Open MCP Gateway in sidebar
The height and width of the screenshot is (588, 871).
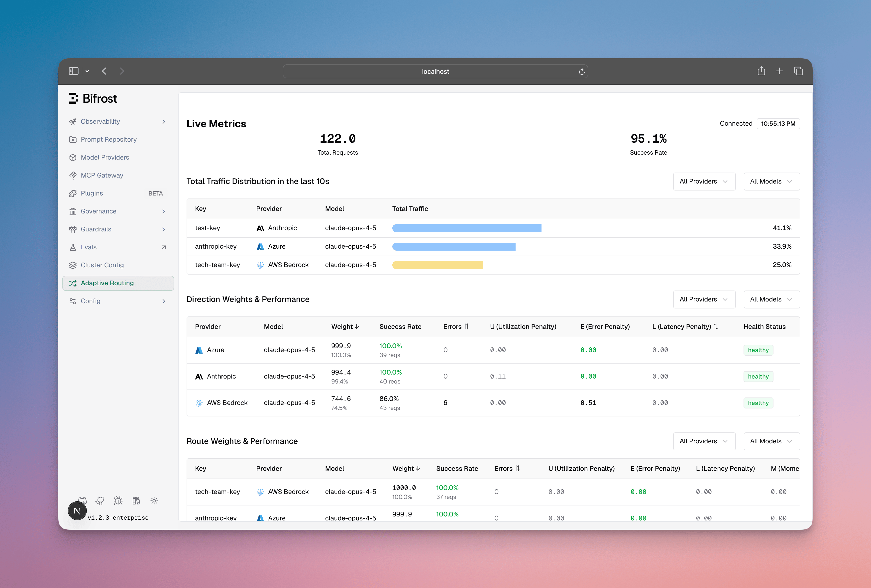tap(118, 175)
